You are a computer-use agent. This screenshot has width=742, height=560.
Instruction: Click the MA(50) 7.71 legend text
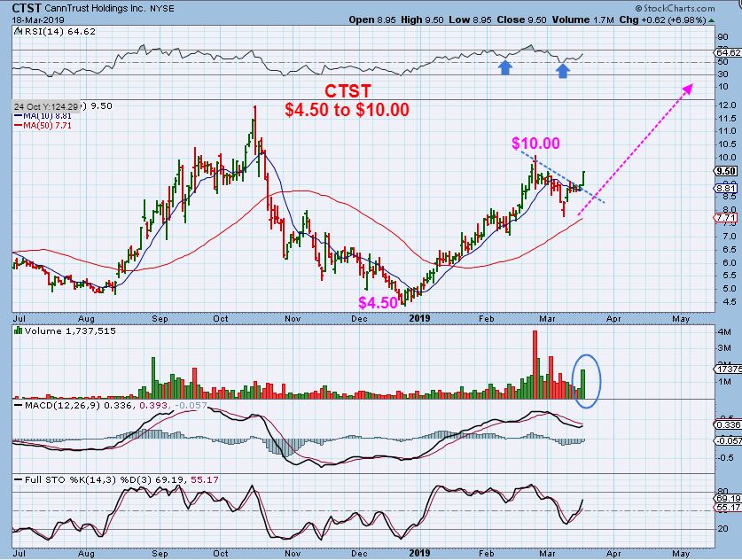point(47,125)
